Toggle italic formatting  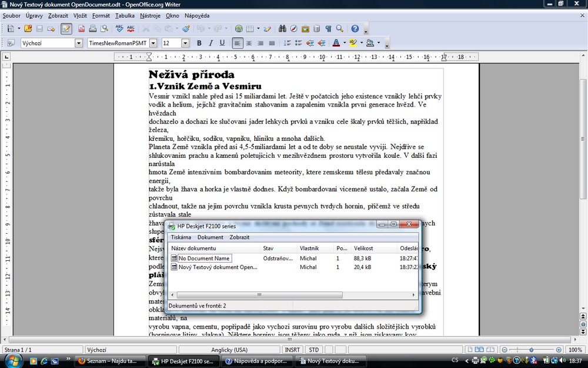[211, 43]
